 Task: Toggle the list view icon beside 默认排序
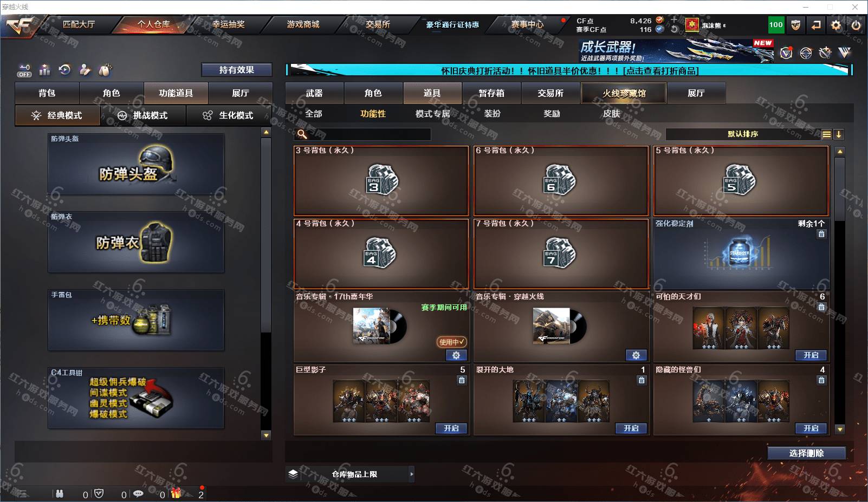826,134
